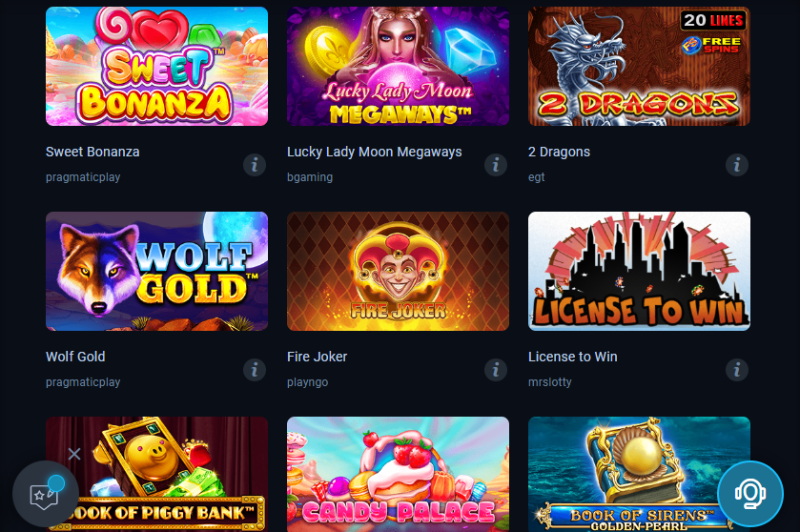800x532 pixels.
Task: Show License to Win info details
Action: (x=737, y=370)
